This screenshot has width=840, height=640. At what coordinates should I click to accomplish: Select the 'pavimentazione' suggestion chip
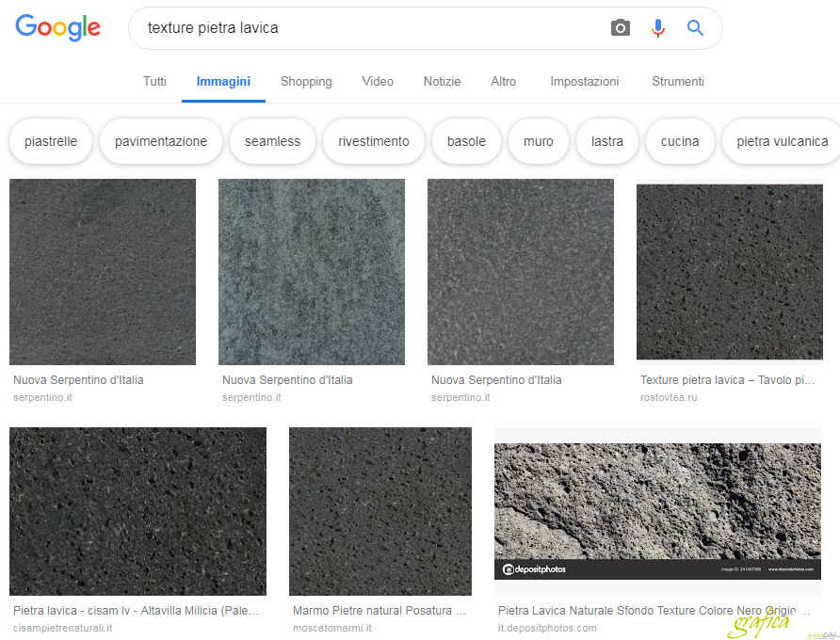tap(161, 141)
